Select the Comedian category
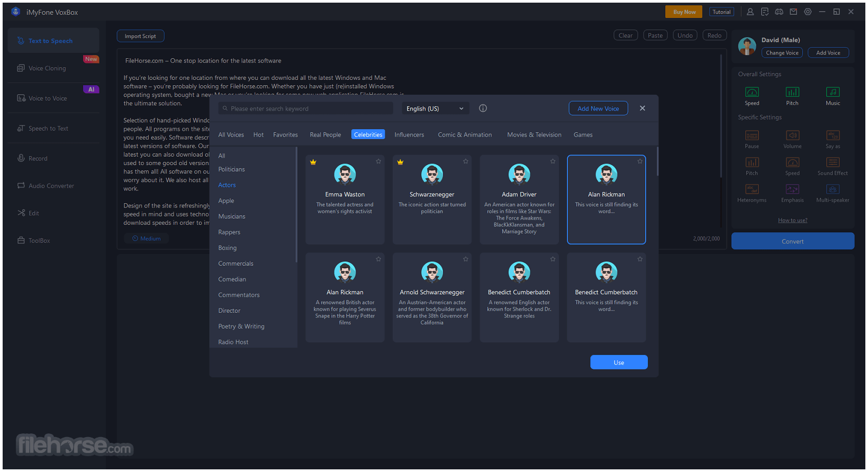Viewport: 868px width, 472px height. click(232, 279)
